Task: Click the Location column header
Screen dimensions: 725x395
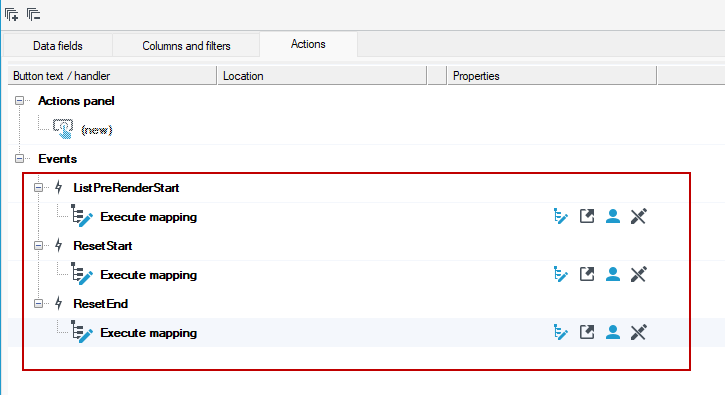Action: point(322,76)
